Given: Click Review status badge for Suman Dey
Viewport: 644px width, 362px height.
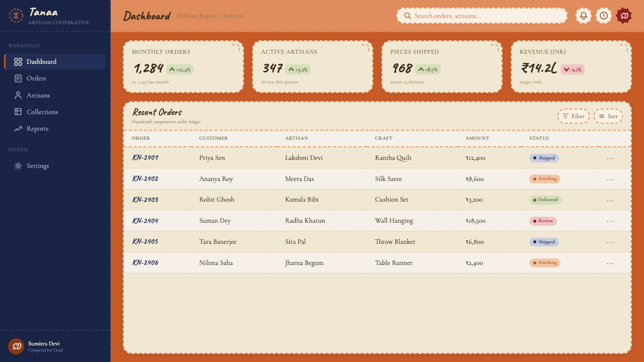Looking at the screenshot, I should click(x=543, y=221).
